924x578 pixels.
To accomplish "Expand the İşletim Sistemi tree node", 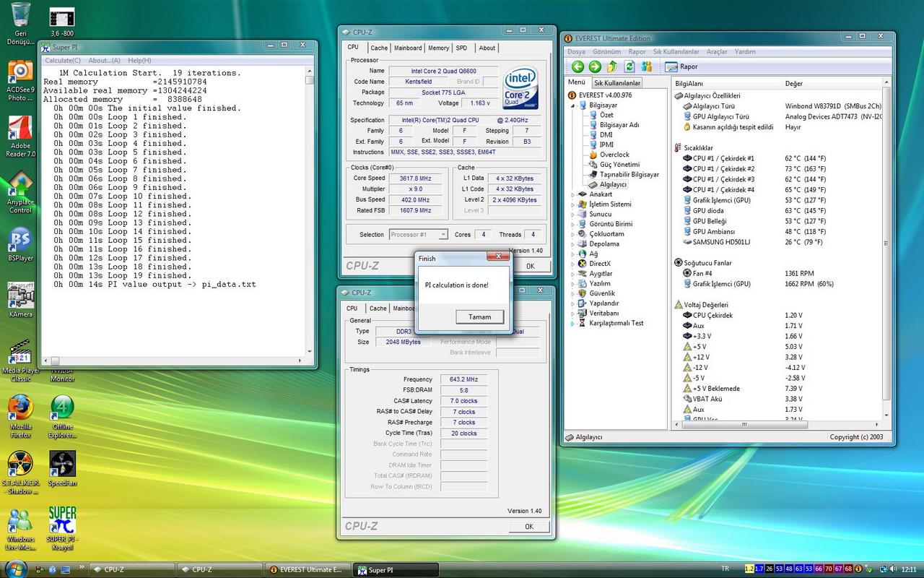I will 574,204.
